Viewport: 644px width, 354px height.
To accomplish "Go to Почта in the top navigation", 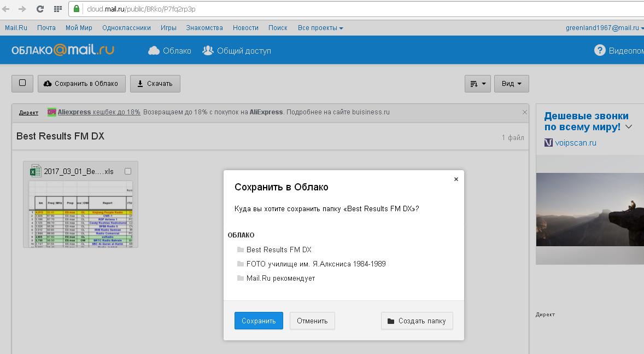I will (46, 28).
